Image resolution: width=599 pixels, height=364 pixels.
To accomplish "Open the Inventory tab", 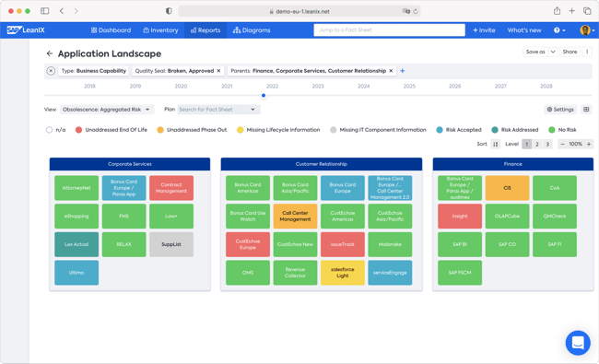I will (x=160, y=30).
